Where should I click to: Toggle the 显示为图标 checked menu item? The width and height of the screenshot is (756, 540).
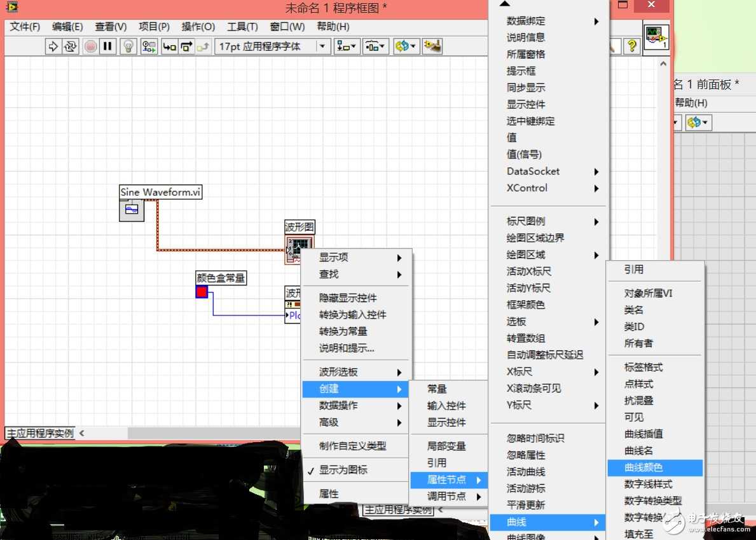[x=343, y=470]
